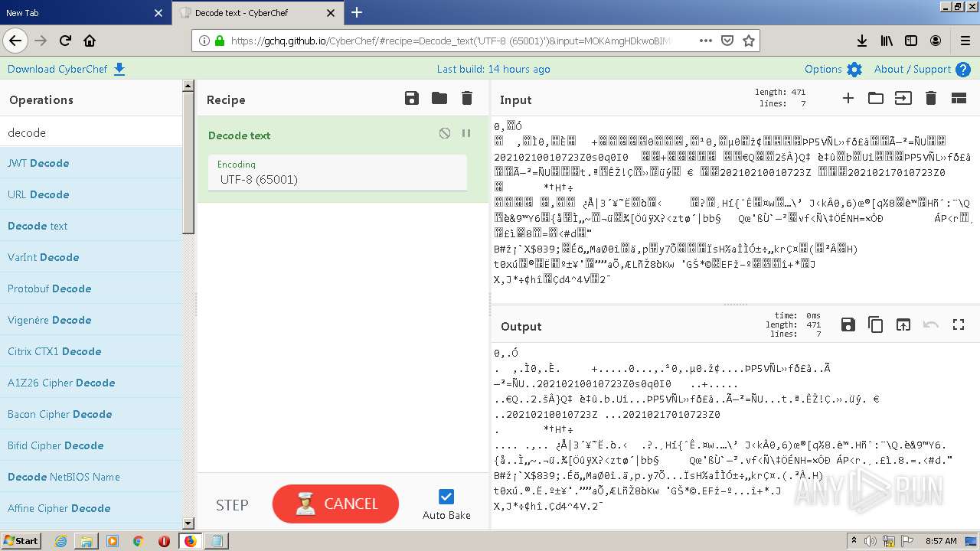This screenshot has height=551, width=980.
Task: Click the Decode text recipe operation title
Action: coord(240,135)
